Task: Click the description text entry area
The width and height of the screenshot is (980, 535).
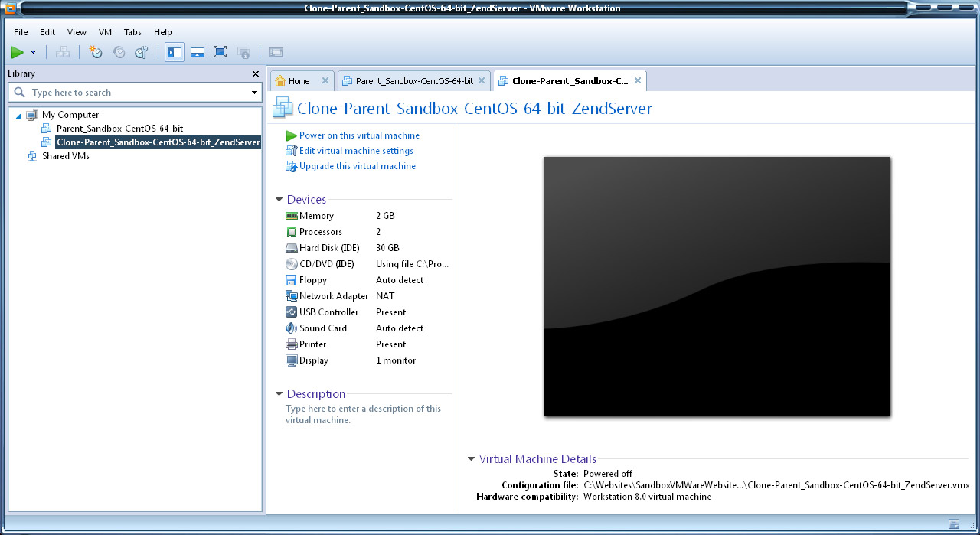Action: (363, 414)
